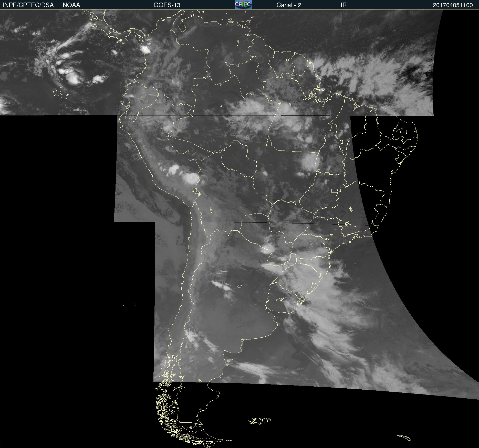The height and width of the screenshot is (448, 479).
Task: Select the INPE/CPTEC/DSA header text
Action: 28,5
